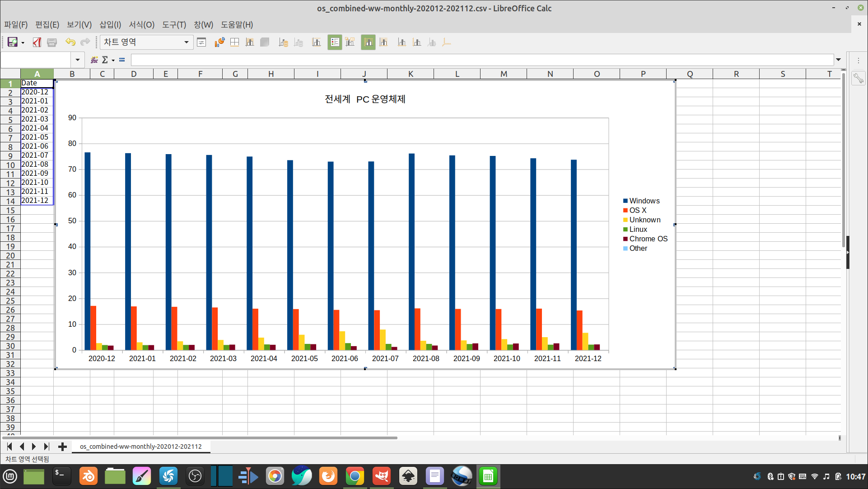Open the Name Box dropdown arrow
868x489 pixels.
click(77, 60)
